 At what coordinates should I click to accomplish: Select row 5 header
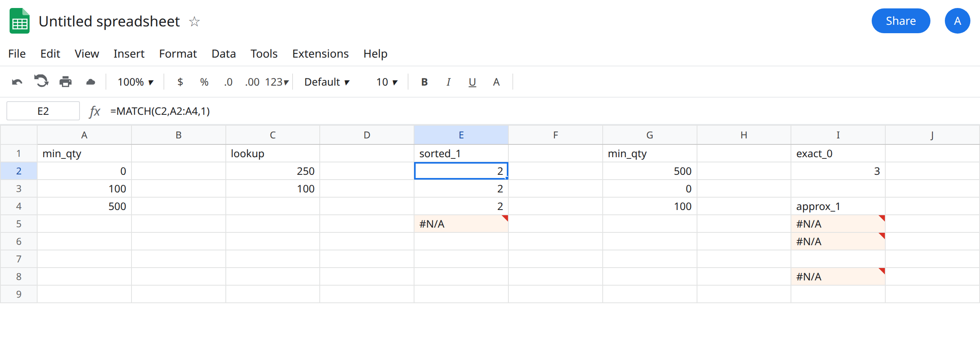click(19, 224)
